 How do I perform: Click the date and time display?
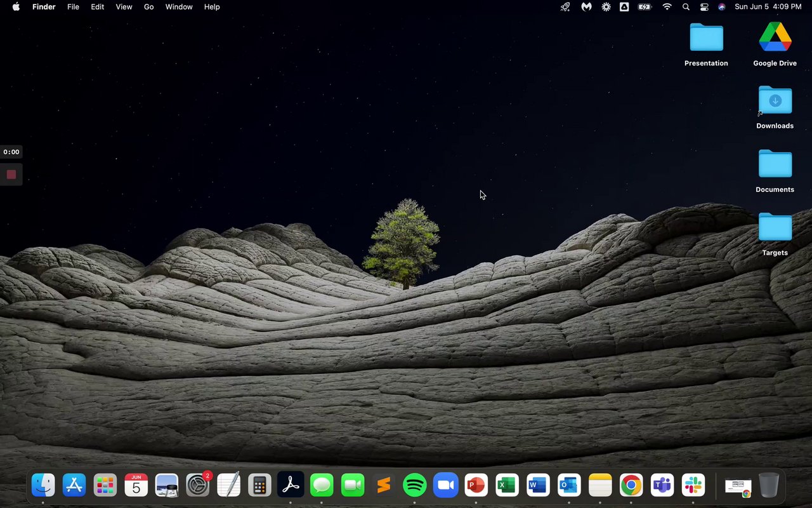coord(768,7)
